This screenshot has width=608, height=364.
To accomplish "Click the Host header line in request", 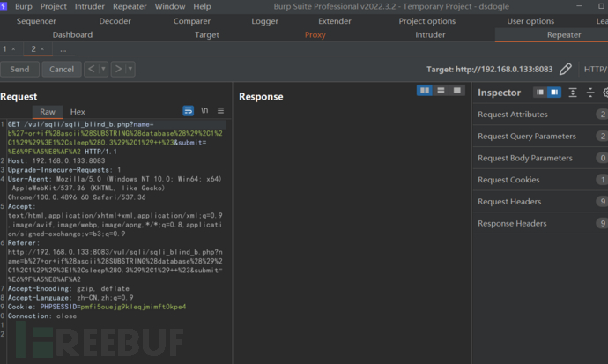I will 56,160.
